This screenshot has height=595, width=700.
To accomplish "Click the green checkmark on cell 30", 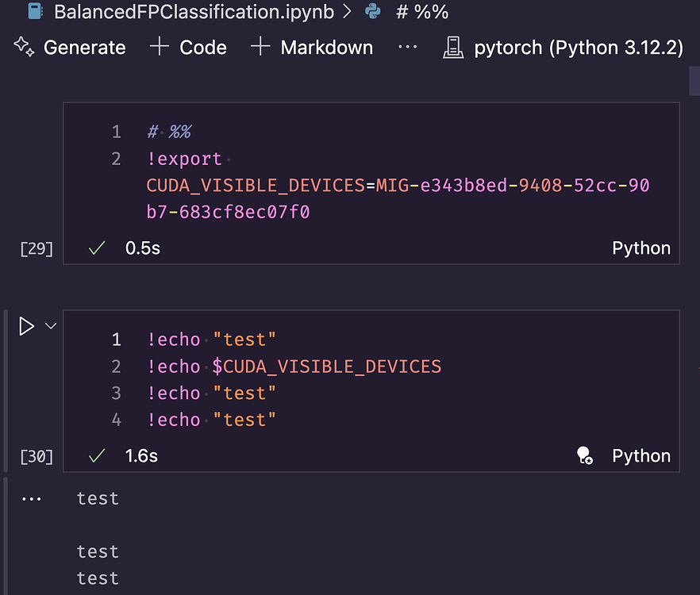I will click(95, 456).
